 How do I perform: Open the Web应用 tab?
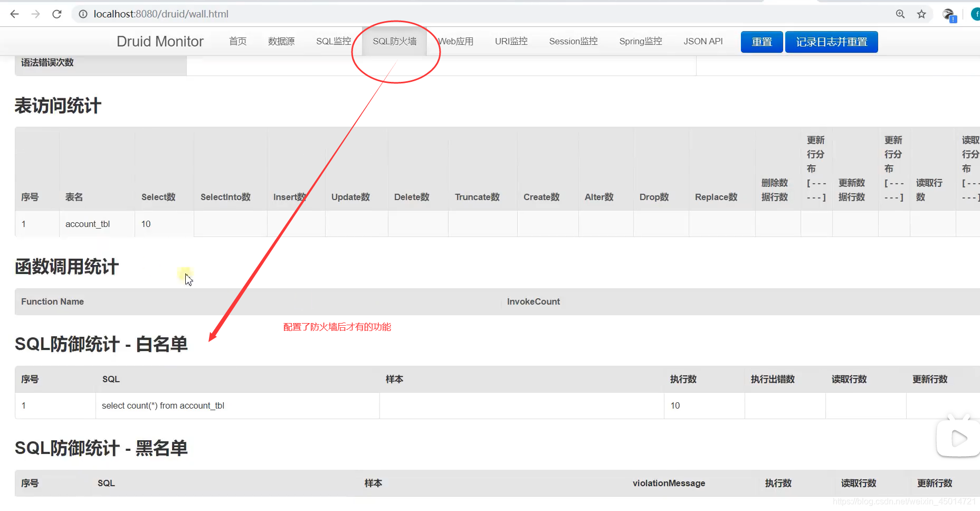point(456,41)
